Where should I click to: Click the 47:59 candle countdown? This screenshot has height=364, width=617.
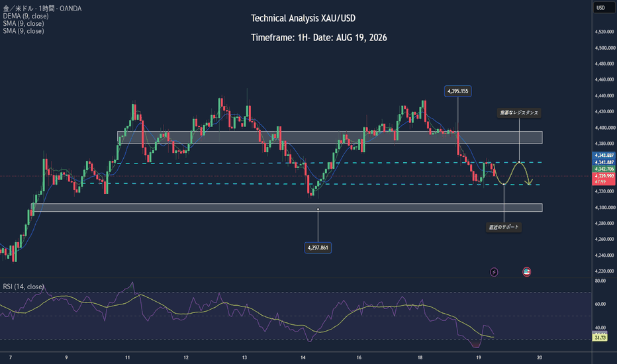pyautogui.click(x=600, y=182)
